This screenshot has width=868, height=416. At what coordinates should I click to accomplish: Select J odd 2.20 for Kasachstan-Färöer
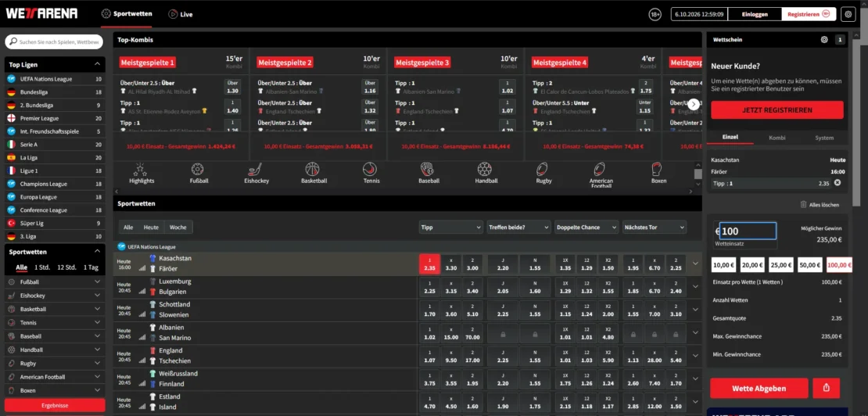click(503, 264)
